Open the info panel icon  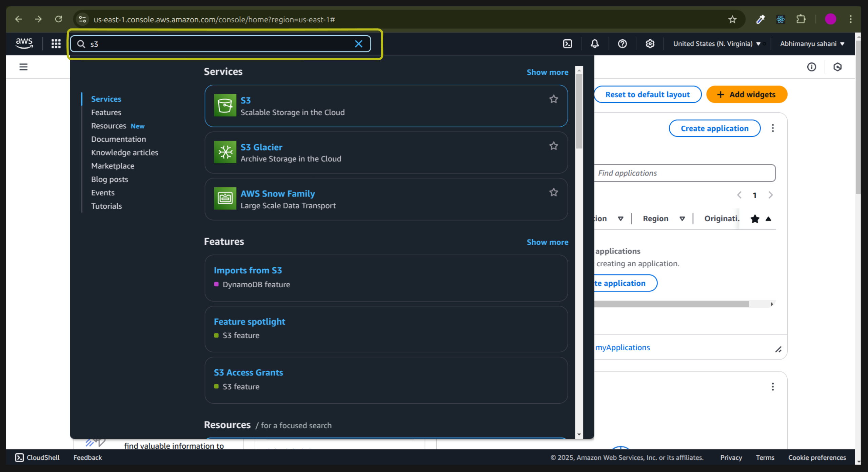click(811, 67)
